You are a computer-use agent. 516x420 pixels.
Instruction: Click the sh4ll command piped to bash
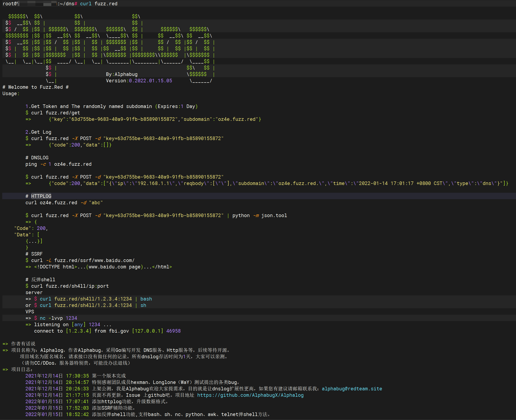click(x=96, y=299)
